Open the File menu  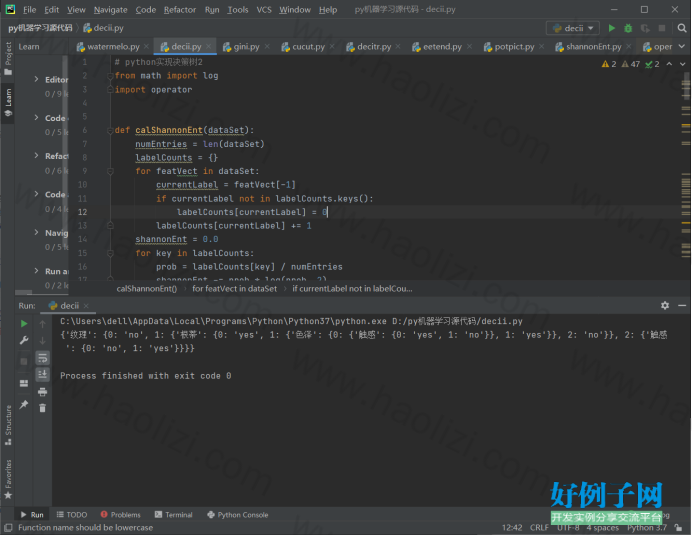[30, 10]
